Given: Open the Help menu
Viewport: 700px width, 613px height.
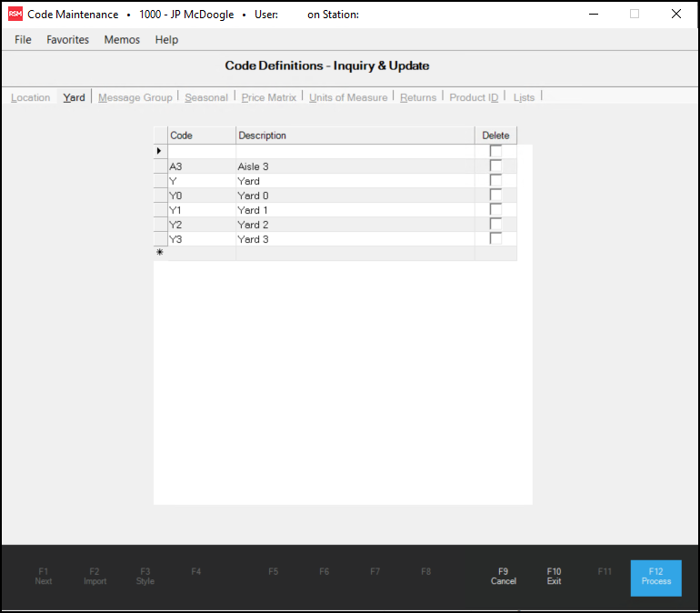Looking at the screenshot, I should 166,40.
